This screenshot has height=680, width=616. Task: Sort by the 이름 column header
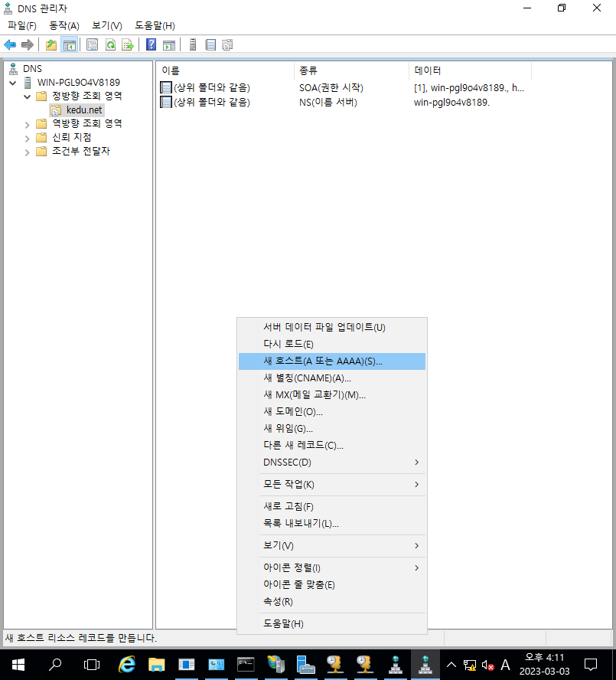pos(224,70)
